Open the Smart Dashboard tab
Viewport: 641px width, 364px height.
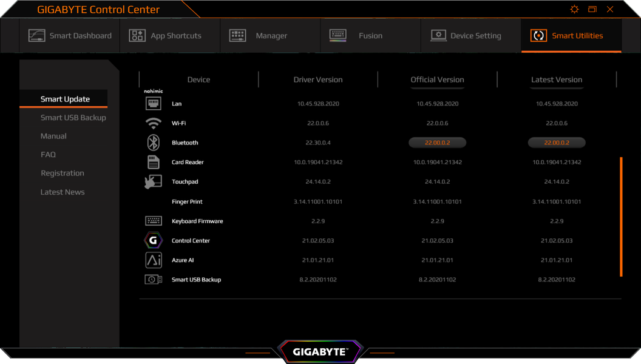point(69,36)
